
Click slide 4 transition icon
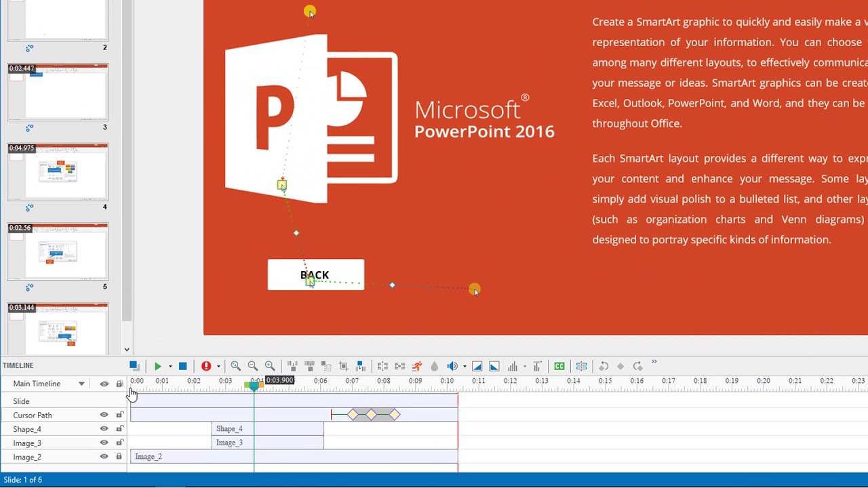coord(29,208)
